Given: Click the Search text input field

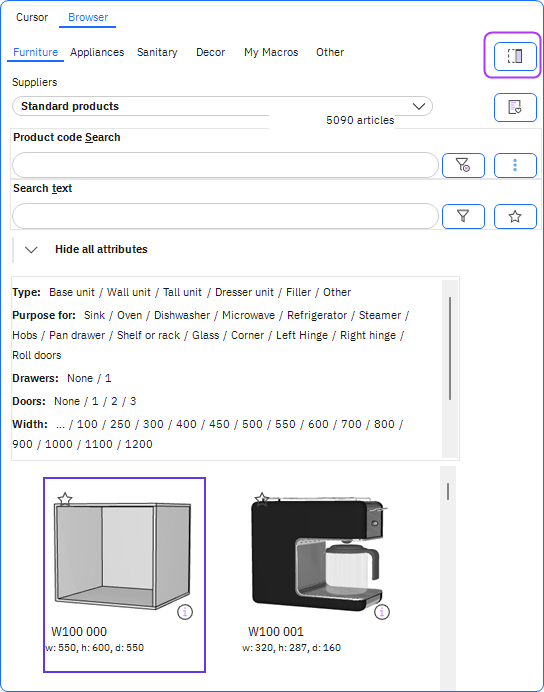Looking at the screenshot, I should (225, 216).
